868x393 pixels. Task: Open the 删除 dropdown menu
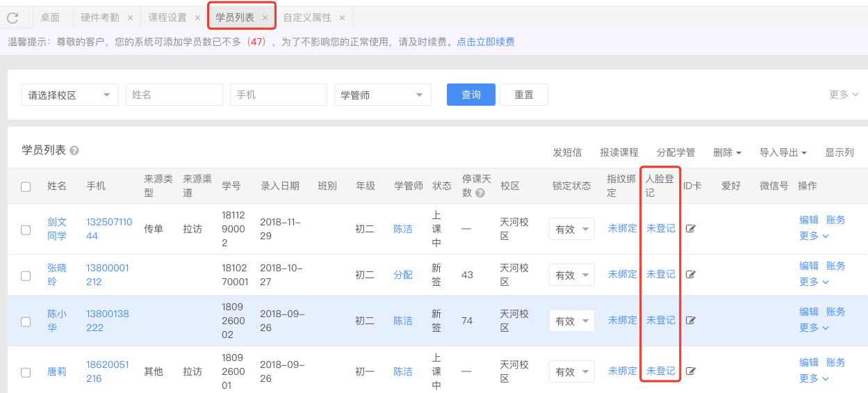(x=727, y=152)
